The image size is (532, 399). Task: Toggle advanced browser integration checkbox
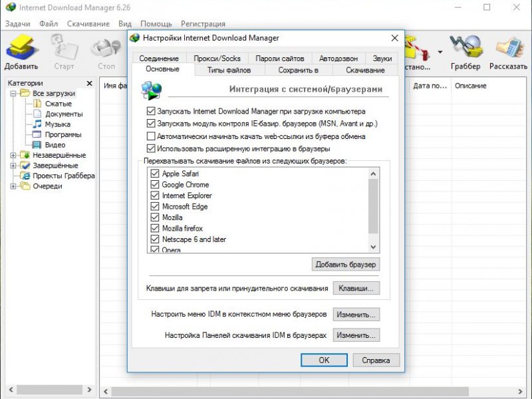point(151,148)
